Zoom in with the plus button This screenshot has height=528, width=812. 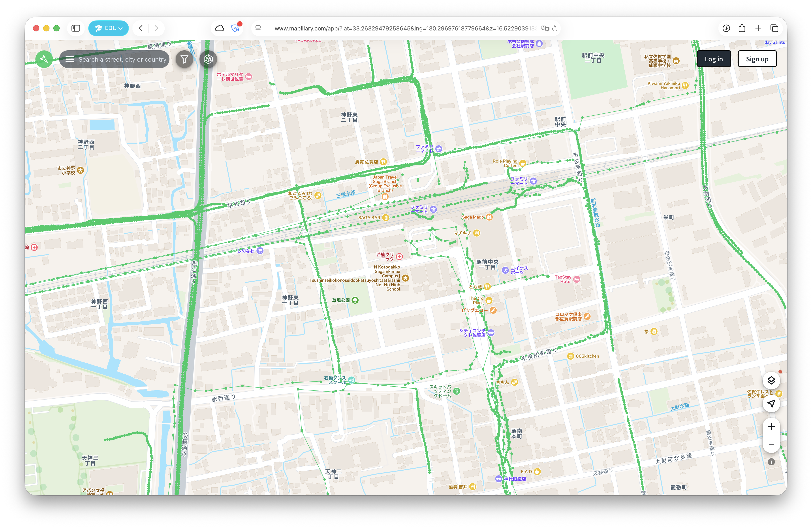[x=771, y=427]
